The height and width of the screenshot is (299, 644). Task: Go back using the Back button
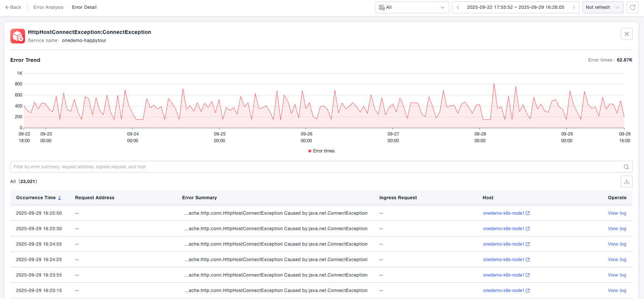coord(13,7)
